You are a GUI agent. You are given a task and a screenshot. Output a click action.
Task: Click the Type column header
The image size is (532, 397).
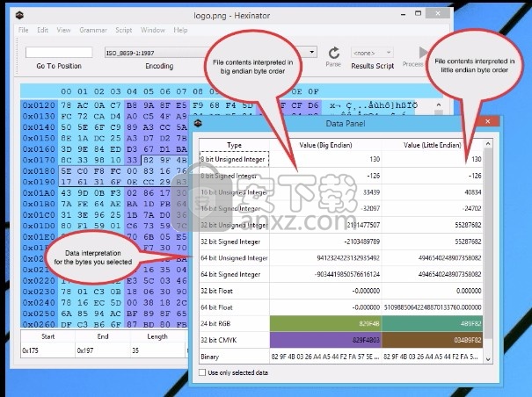tap(234, 145)
